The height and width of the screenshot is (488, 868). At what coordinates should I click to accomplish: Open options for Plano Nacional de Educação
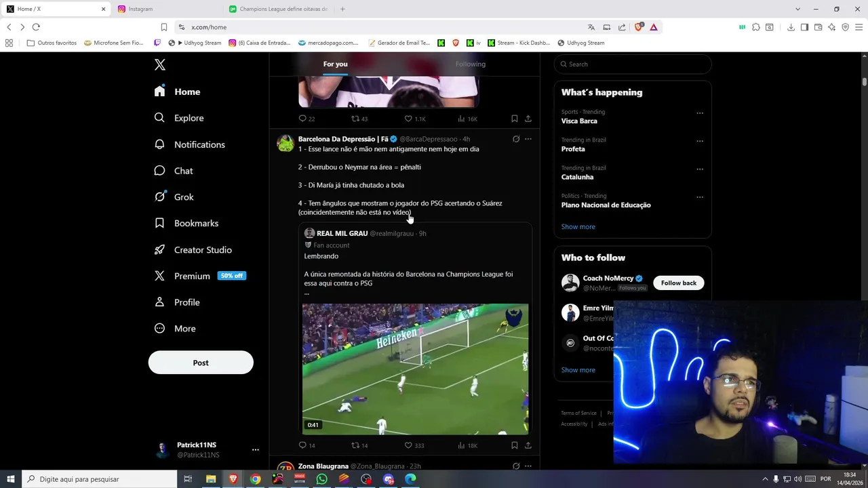(700, 197)
